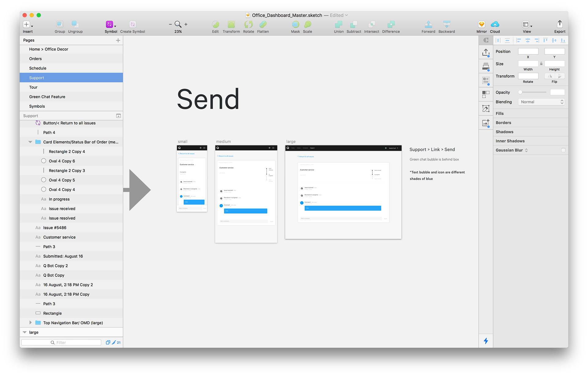Select the Issue #5486 text layer

tap(71, 228)
